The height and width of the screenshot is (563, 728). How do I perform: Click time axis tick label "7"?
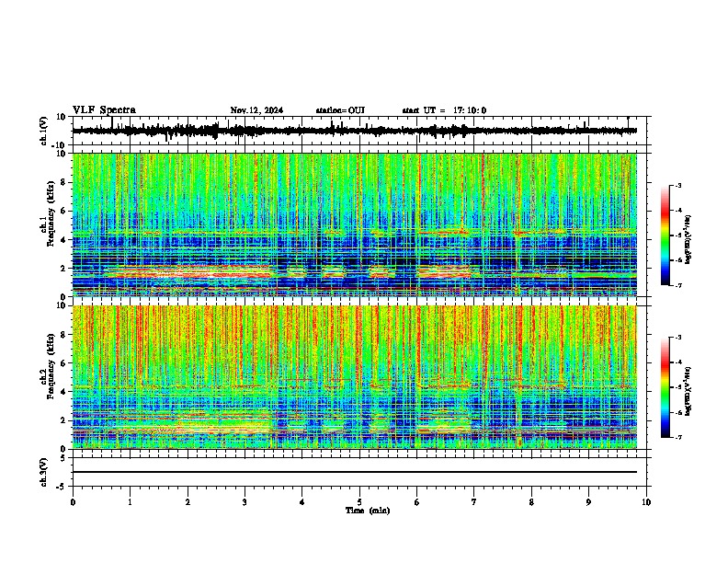[474, 502]
